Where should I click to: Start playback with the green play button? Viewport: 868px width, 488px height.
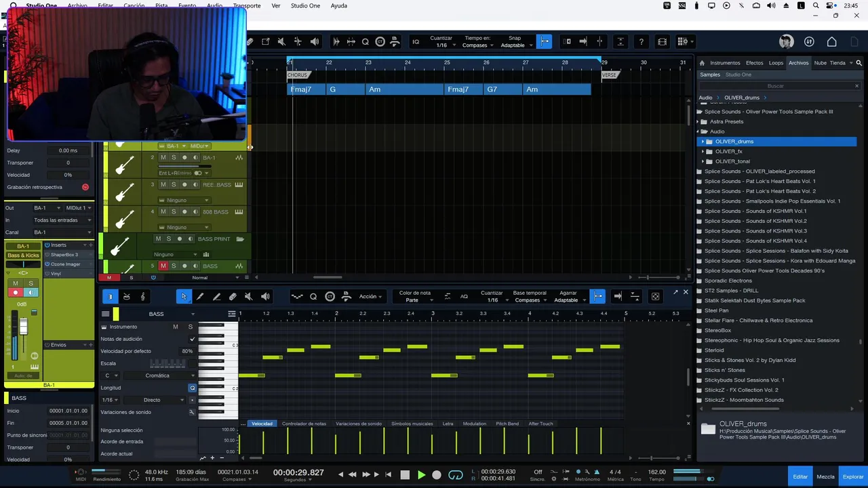tap(421, 475)
